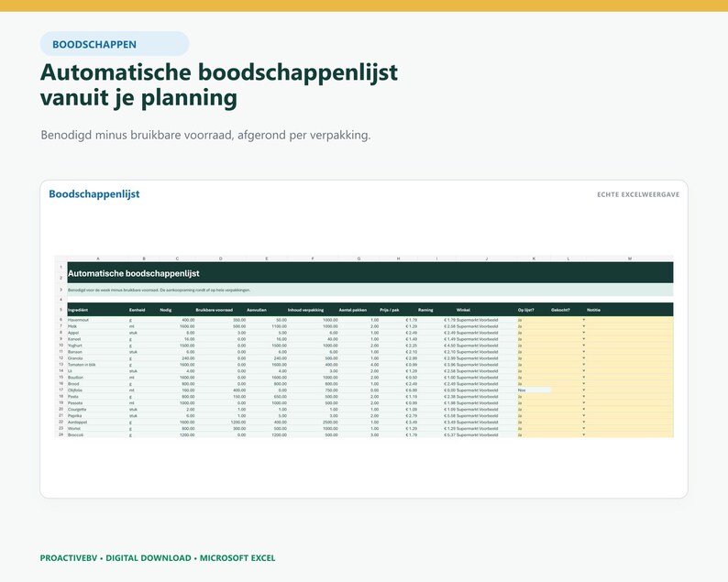Viewport: 728px width, 582px height.
Task: Open Gekocht dropdown in Granola row
Action: tap(584, 358)
